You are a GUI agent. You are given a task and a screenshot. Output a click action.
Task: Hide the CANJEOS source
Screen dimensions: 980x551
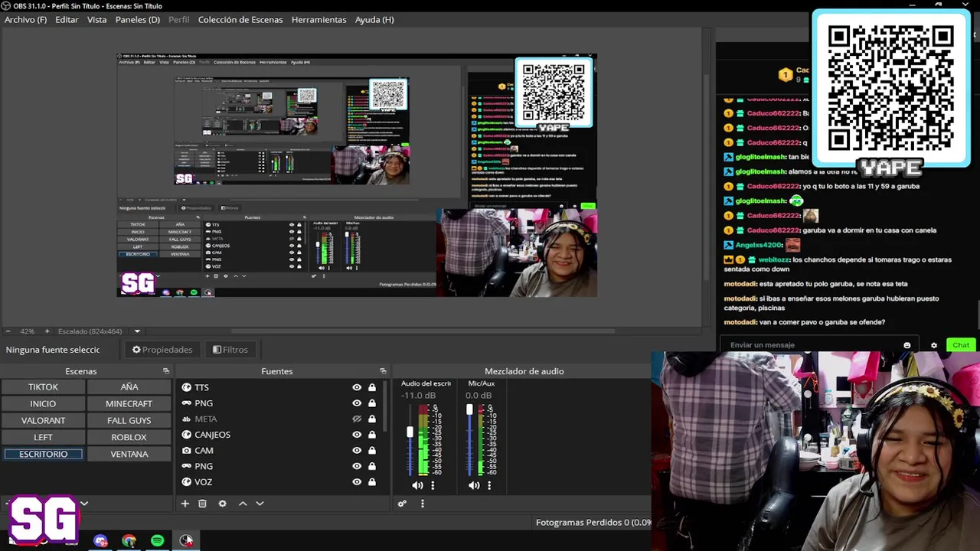tap(357, 435)
